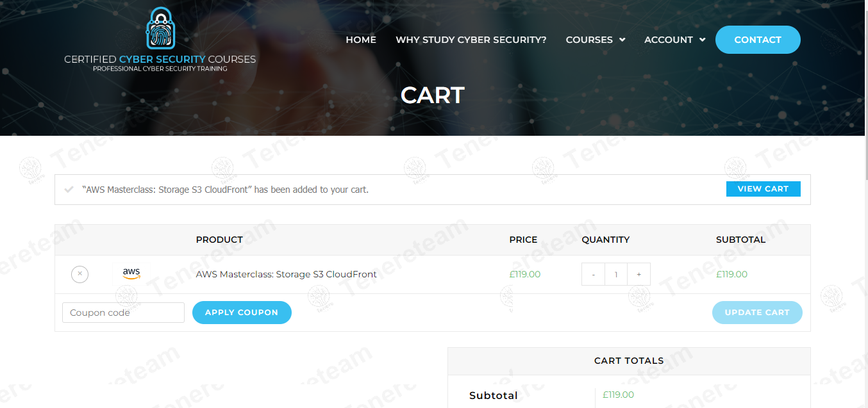Image resolution: width=868 pixels, height=408 pixels.
Task: Expand the COURSES dropdown chevron
Action: tap(622, 40)
